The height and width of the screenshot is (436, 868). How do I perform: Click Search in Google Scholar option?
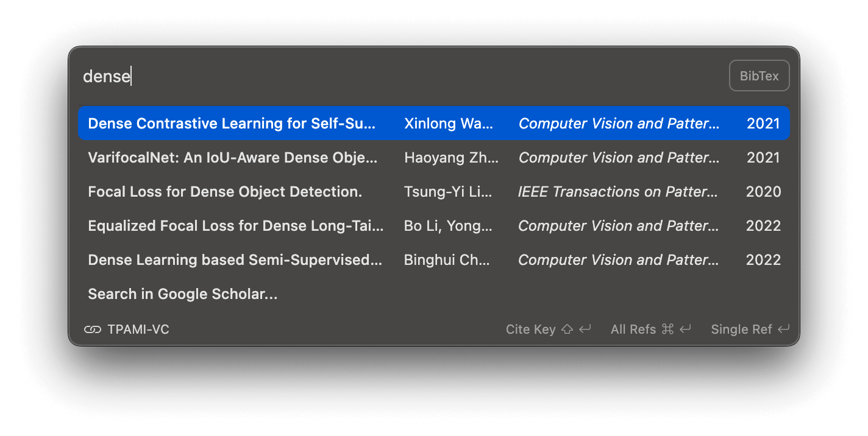[x=183, y=294]
